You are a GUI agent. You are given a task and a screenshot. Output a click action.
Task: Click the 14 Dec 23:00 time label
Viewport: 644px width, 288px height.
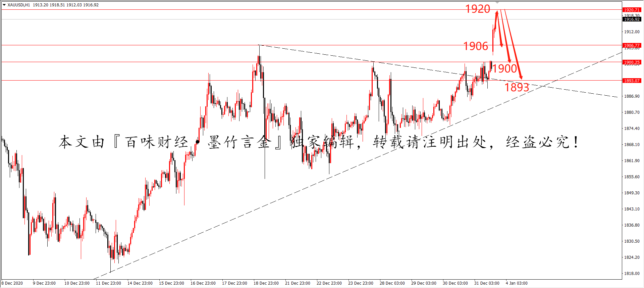tap(140, 283)
